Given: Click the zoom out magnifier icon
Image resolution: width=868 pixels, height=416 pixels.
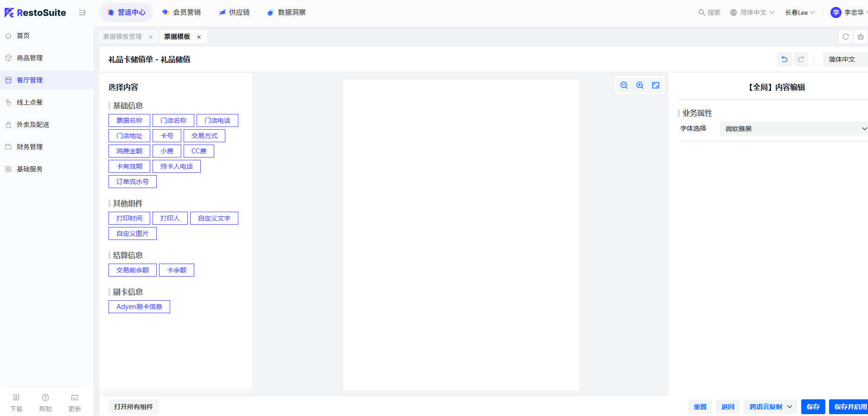Looking at the screenshot, I should 624,85.
